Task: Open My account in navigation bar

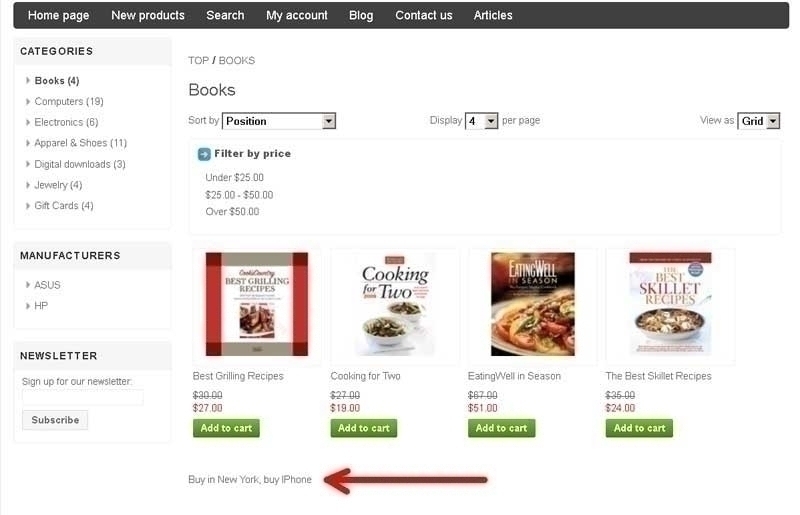Action: (x=296, y=15)
